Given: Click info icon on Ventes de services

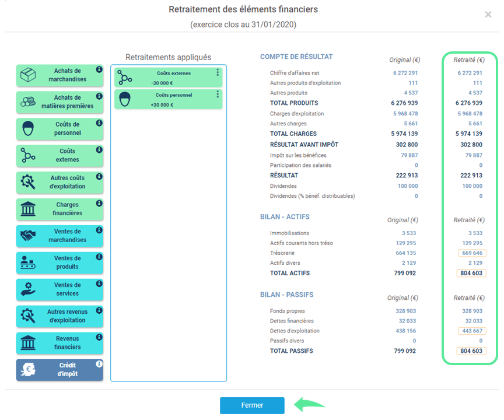Looking at the screenshot, I should point(99,283).
